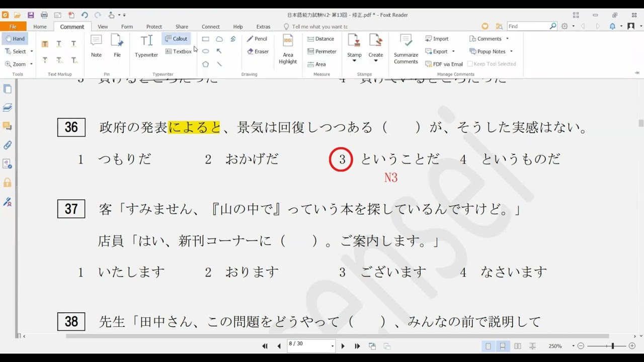Choose the Line drawing tool
The image size is (644, 362).
tap(219, 64)
